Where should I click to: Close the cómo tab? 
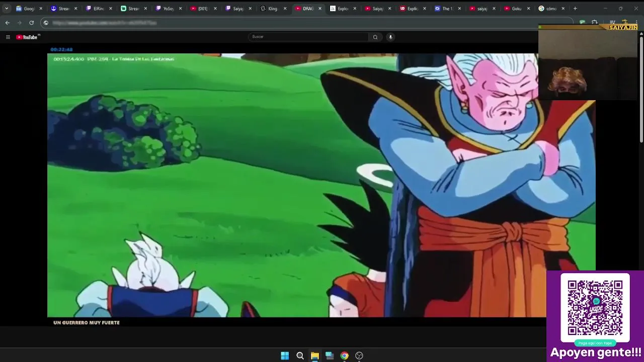tap(563, 9)
